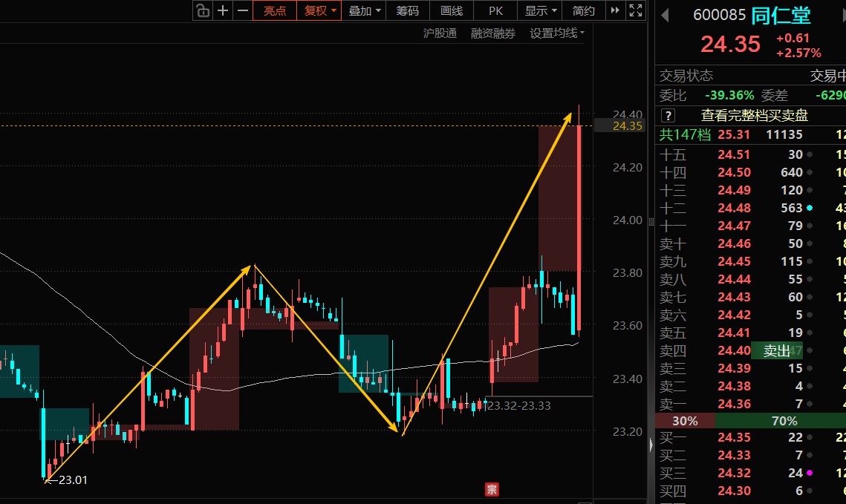
Task: Click the stock name 同仁堂
Action: pyautogui.click(x=781, y=16)
